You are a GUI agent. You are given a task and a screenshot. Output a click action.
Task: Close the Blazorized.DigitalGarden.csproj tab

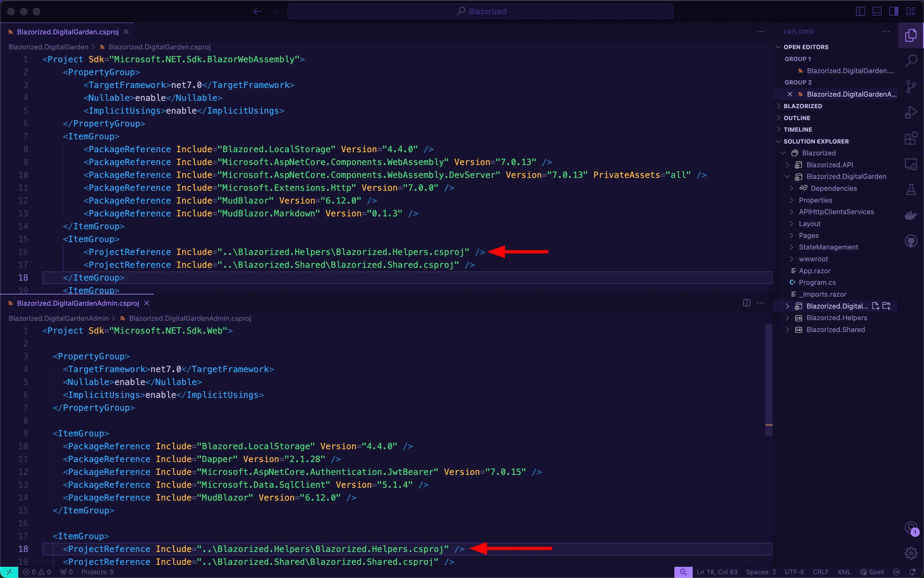tap(126, 32)
